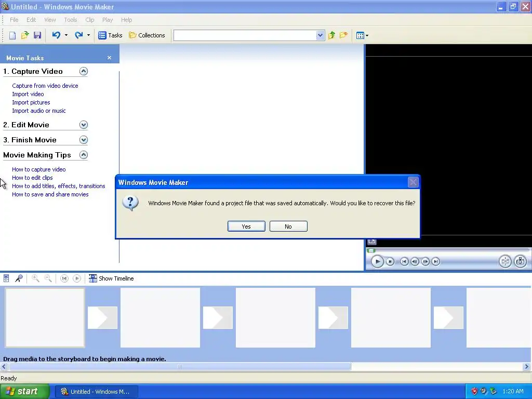The height and width of the screenshot is (399, 532).
Task: Click the first storyboard transition cell
Action: tap(102, 317)
